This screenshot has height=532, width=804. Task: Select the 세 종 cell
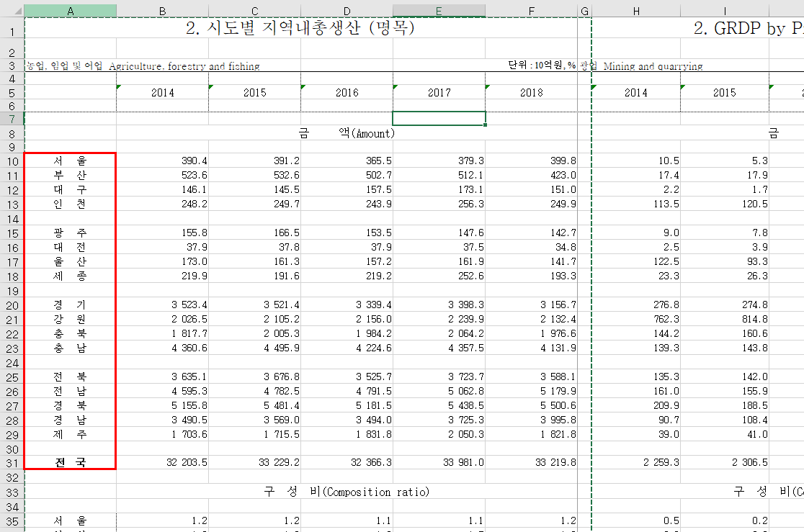(71, 276)
